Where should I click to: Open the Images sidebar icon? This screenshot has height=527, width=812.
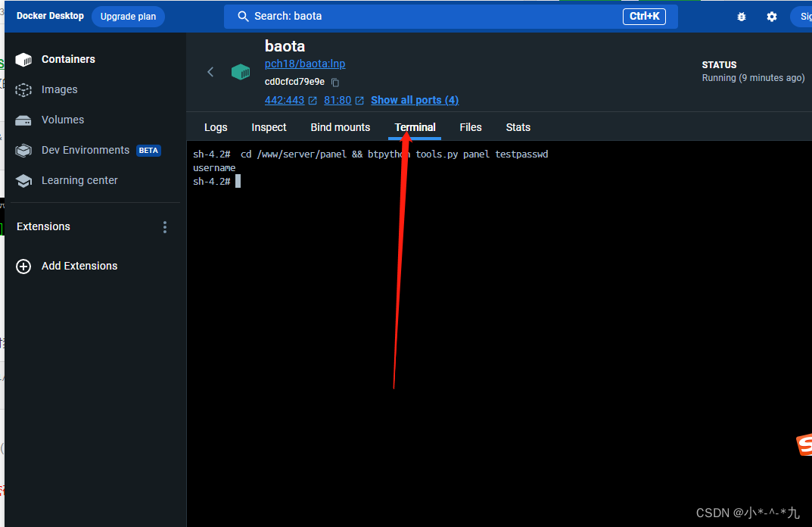click(23, 89)
